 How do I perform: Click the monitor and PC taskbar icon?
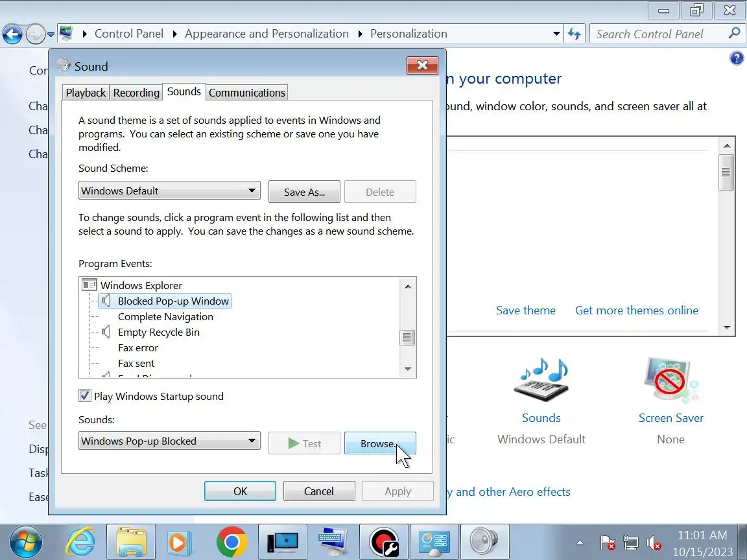283,542
